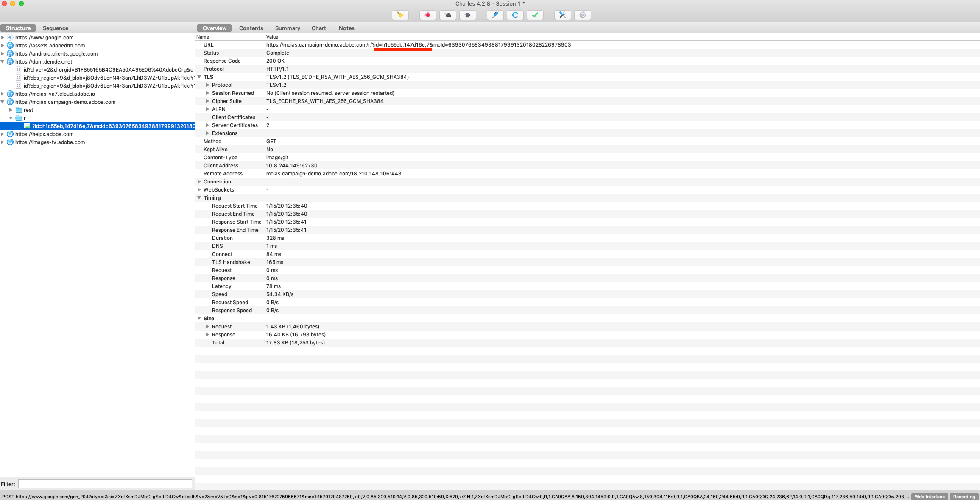Click the 'r' folder icon
This screenshot has height=500, width=980.
tap(19, 118)
